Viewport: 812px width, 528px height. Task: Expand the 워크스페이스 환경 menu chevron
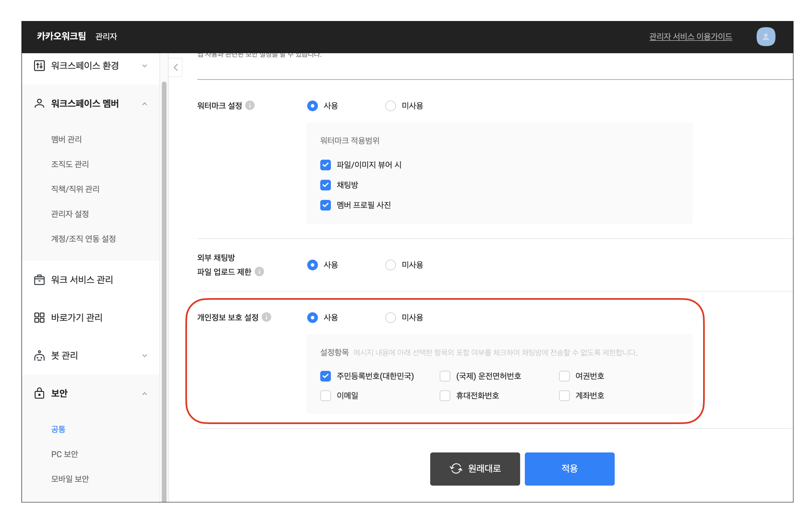click(145, 66)
